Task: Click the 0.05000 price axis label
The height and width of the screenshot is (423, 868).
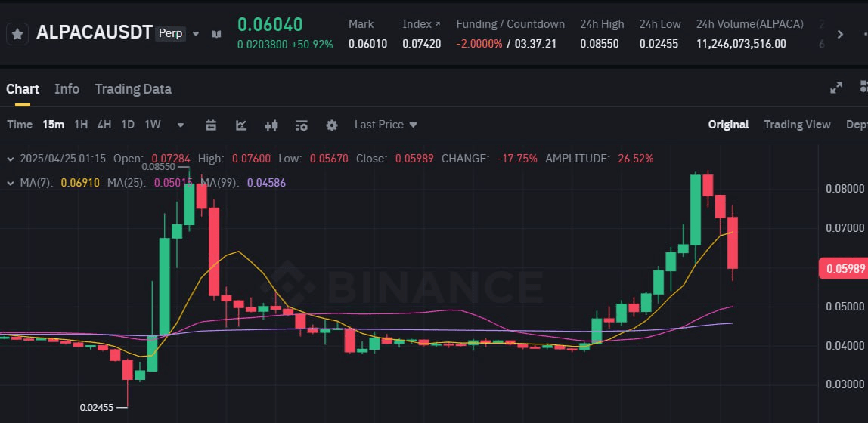Action: click(x=845, y=307)
